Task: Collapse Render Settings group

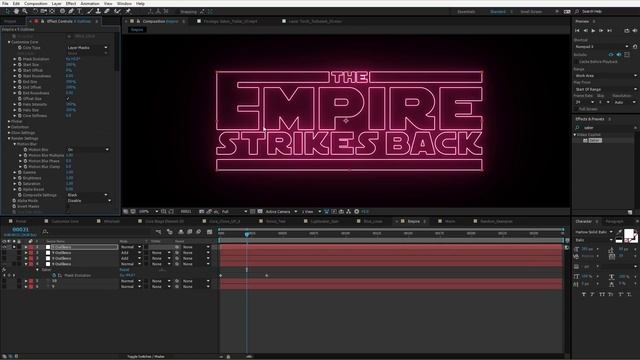Action: point(9,138)
